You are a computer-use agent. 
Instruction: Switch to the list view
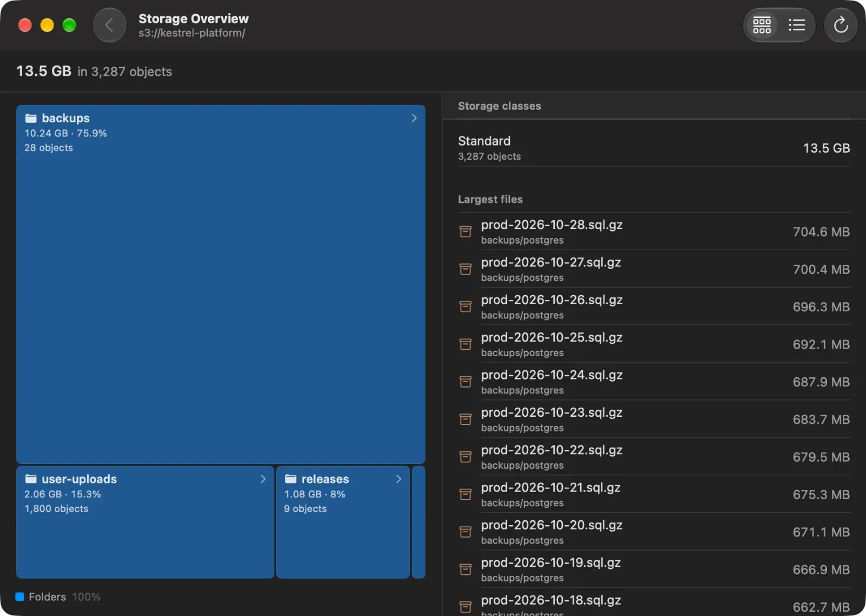[797, 25]
